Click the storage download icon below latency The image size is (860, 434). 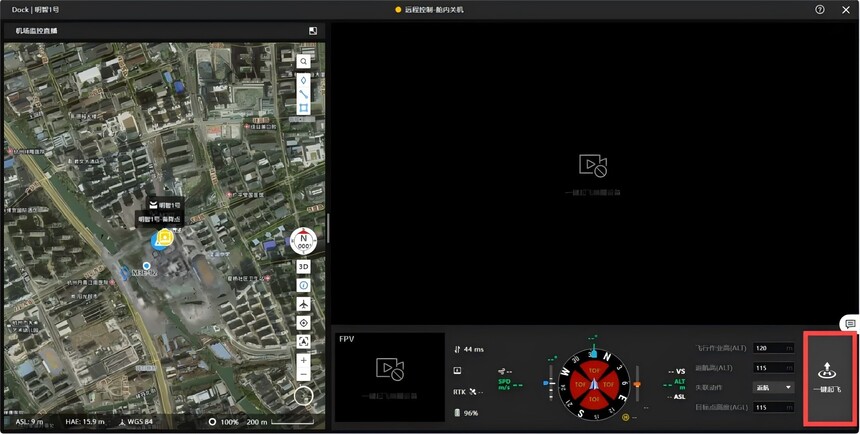(x=457, y=371)
